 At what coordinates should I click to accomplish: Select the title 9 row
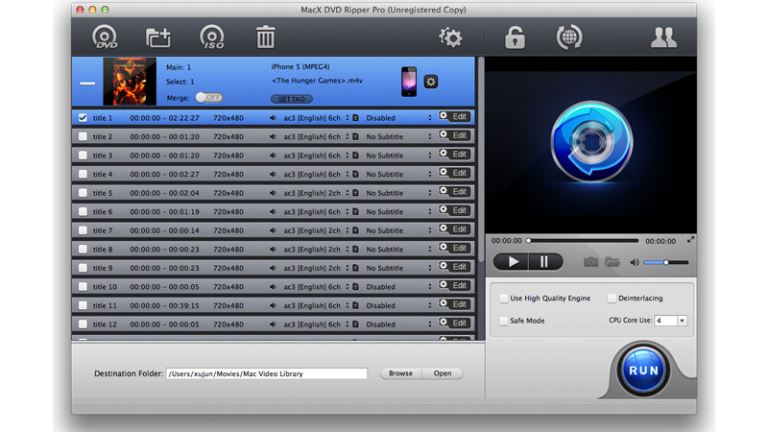[273, 268]
